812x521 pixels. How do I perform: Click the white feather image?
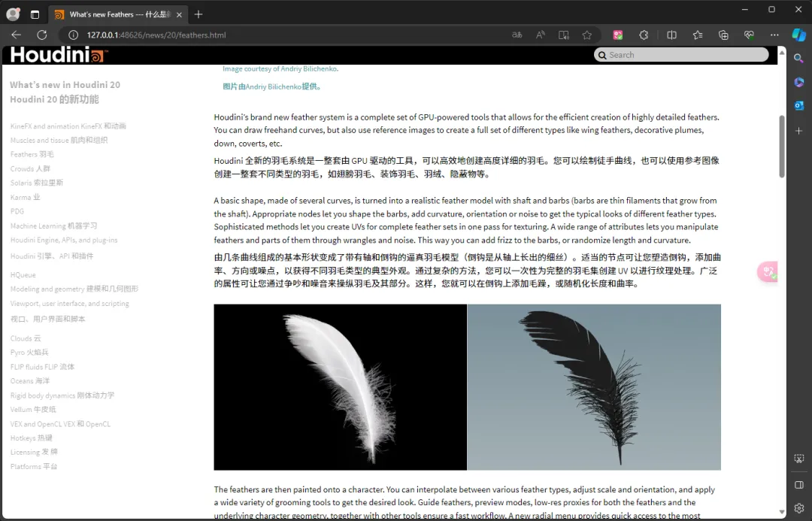pos(341,387)
